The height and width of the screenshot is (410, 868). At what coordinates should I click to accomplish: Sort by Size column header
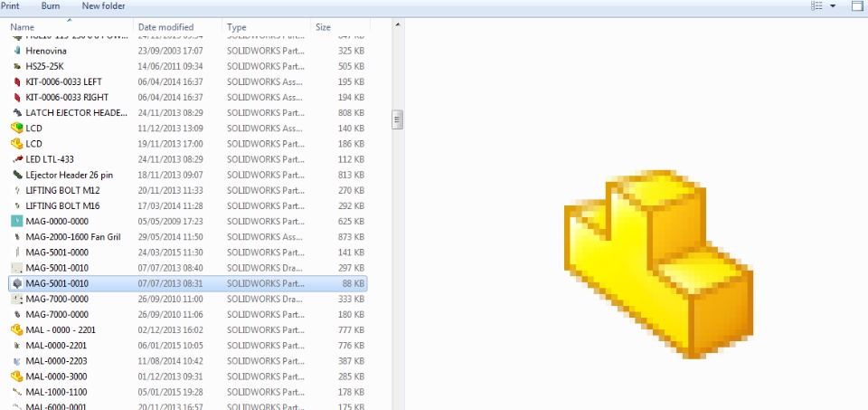(x=324, y=26)
